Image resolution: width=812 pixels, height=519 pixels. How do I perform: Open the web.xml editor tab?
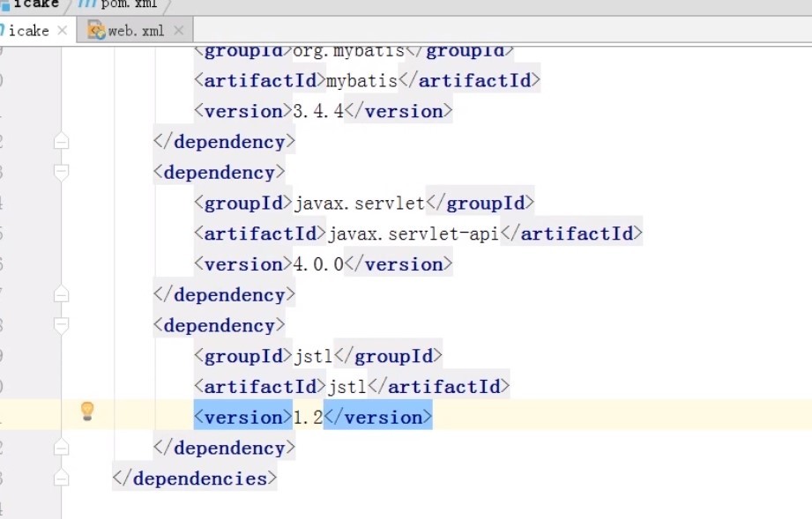(x=136, y=31)
